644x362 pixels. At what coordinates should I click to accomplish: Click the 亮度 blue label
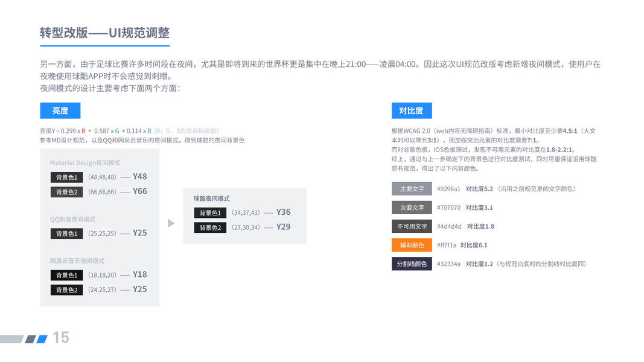pos(60,111)
